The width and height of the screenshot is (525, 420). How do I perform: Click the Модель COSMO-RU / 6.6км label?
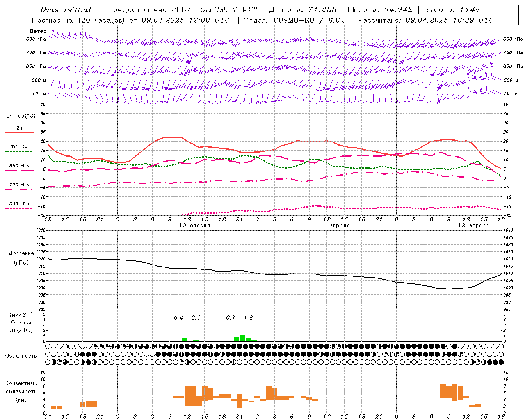[x=296, y=20]
